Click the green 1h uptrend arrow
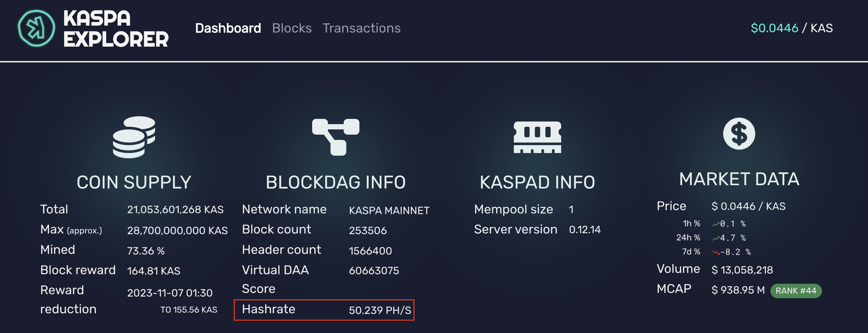The width and height of the screenshot is (868, 333). coord(715,224)
